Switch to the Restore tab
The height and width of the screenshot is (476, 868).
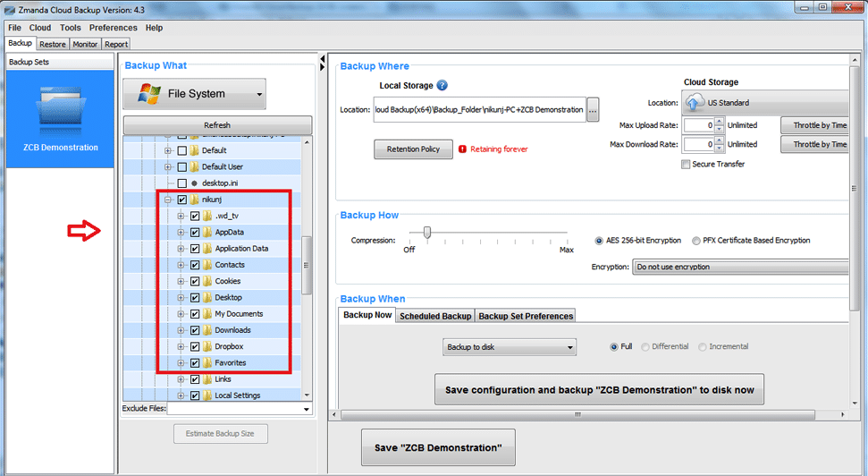pos(53,44)
